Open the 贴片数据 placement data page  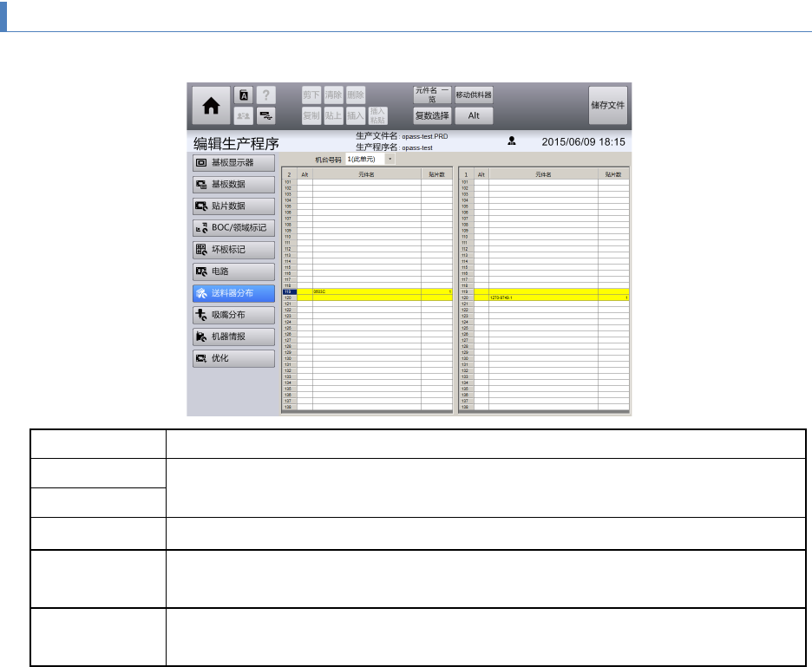(x=233, y=206)
